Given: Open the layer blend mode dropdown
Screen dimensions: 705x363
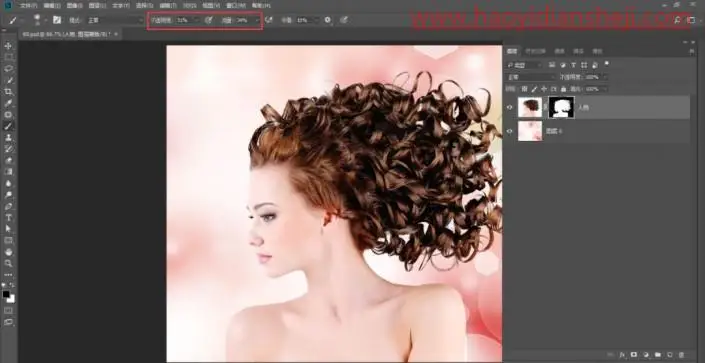Looking at the screenshot, I should [532, 77].
